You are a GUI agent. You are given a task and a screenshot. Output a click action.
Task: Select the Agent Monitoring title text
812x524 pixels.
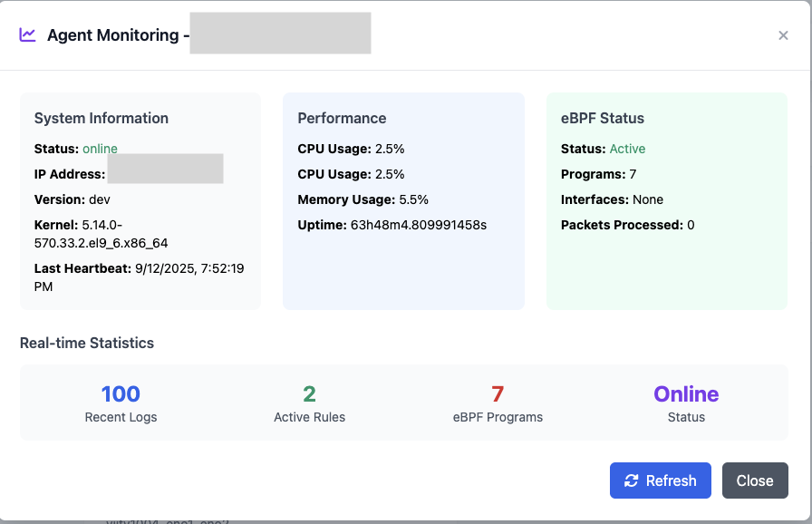coord(112,35)
